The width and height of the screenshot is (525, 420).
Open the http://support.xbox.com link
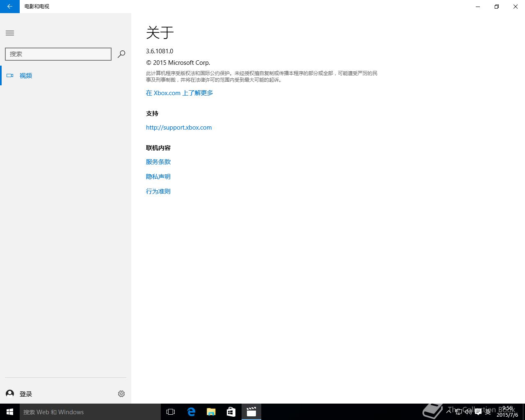tap(179, 128)
